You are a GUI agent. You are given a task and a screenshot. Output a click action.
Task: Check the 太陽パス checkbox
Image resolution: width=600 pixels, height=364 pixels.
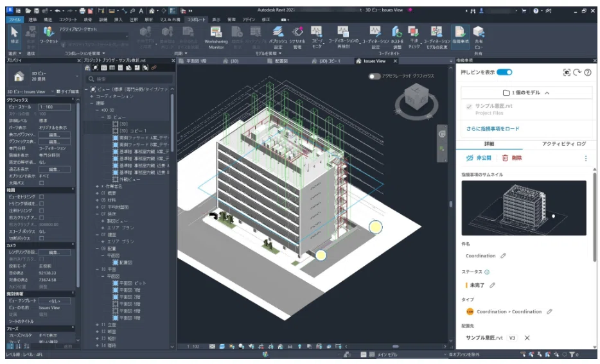pyautogui.click(x=41, y=183)
